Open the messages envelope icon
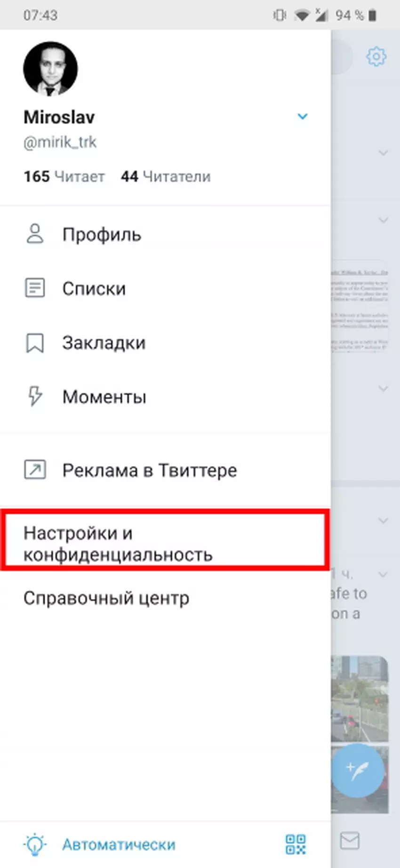The image size is (400, 868). click(350, 841)
